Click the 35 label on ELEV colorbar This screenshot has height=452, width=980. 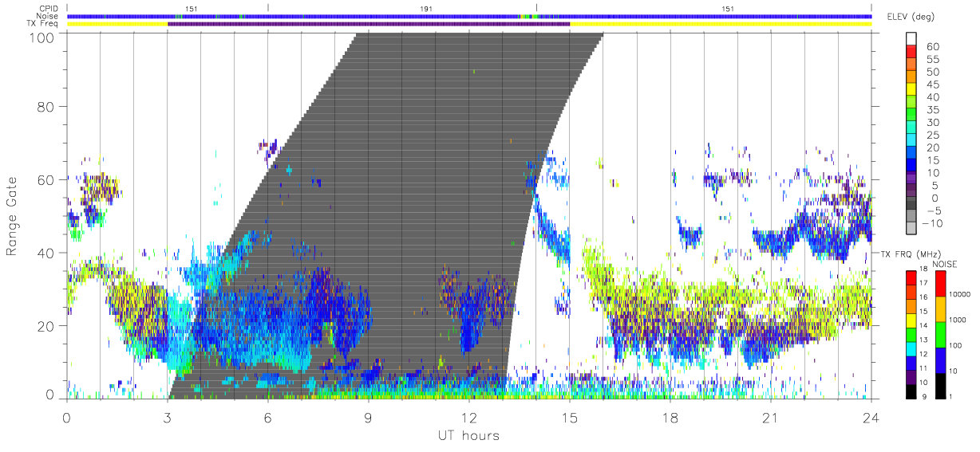point(933,110)
